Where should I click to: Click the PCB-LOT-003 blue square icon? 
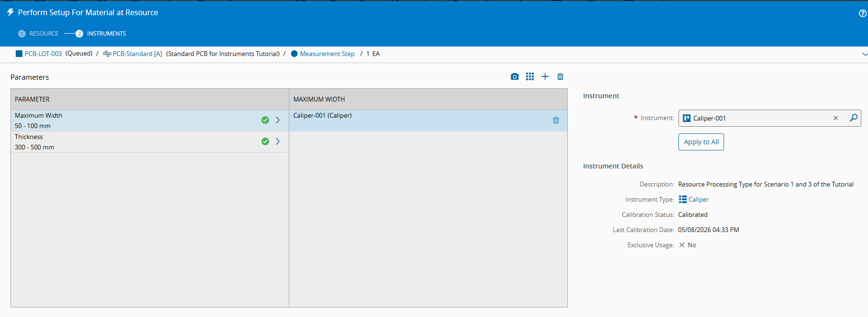pyautogui.click(x=19, y=54)
